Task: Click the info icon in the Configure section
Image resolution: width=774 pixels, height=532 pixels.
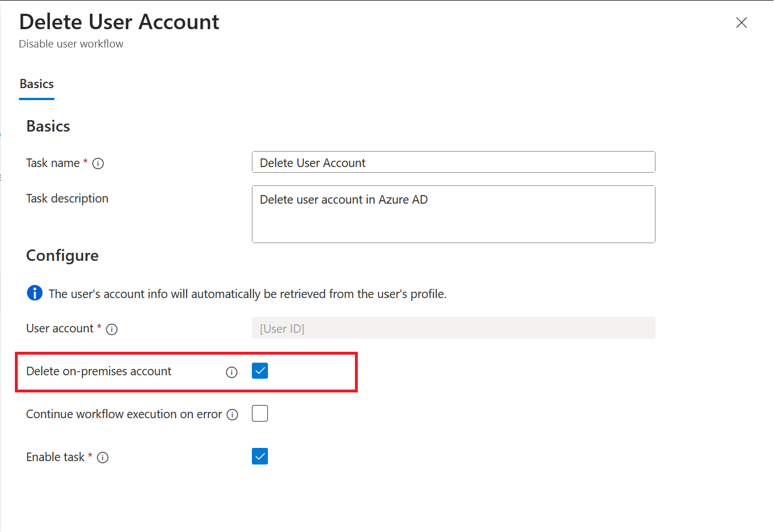Action: click(x=34, y=293)
